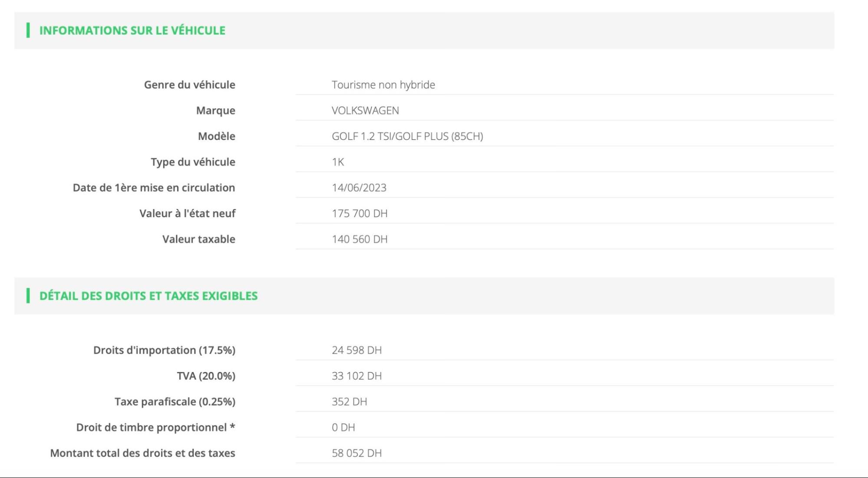Viewport: 868px width, 478px height.
Task: Click the date 14/06/2023 value
Action: click(359, 188)
